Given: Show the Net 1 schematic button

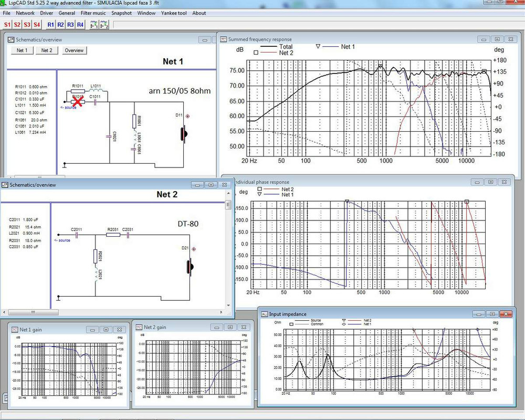Looking at the screenshot, I should [22, 50].
